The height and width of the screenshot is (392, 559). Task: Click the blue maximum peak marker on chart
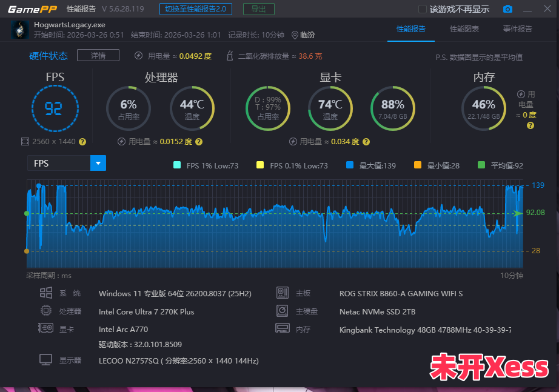coord(39,185)
